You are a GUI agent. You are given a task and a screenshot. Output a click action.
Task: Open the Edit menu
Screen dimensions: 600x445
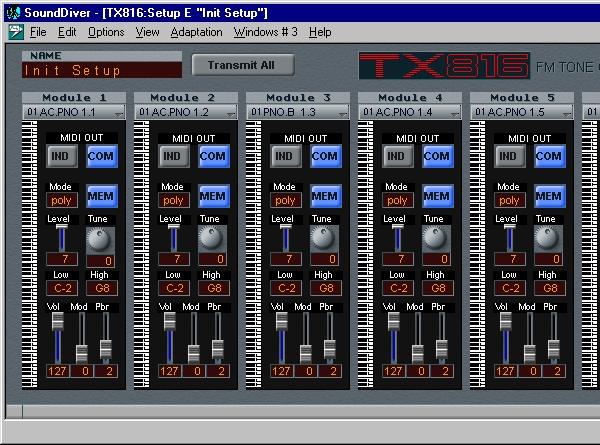pos(67,32)
